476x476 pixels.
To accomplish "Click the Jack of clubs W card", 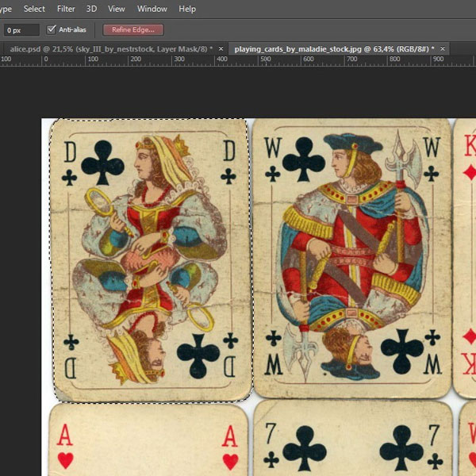I will point(352,258).
